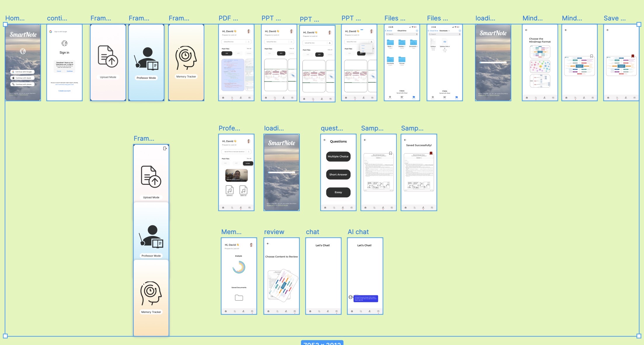Click the back arrow beside Questions heading
Image resolution: width=644 pixels, height=345 pixels.
325,140
